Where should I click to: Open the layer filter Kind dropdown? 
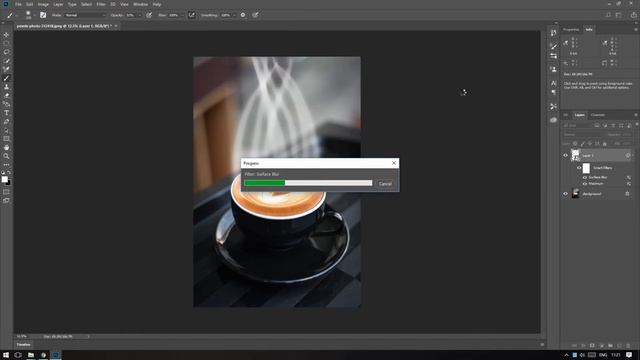point(577,125)
